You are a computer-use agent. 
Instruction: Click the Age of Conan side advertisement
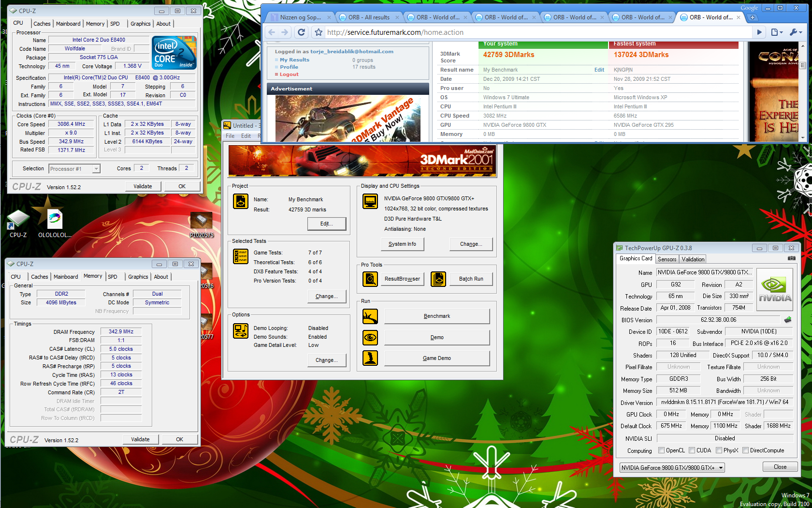point(774,92)
